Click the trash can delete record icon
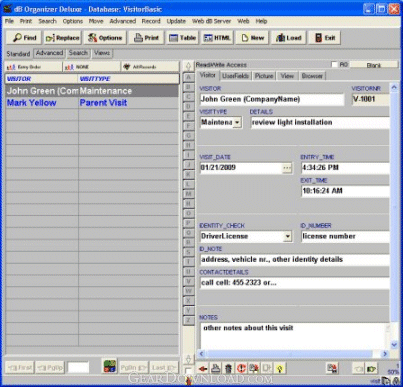 (x=228, y=368)
